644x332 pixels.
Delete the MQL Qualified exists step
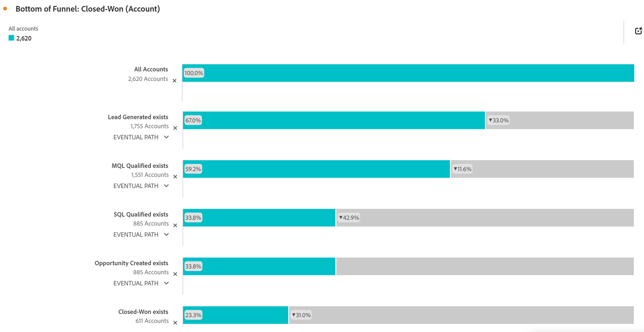175,177
